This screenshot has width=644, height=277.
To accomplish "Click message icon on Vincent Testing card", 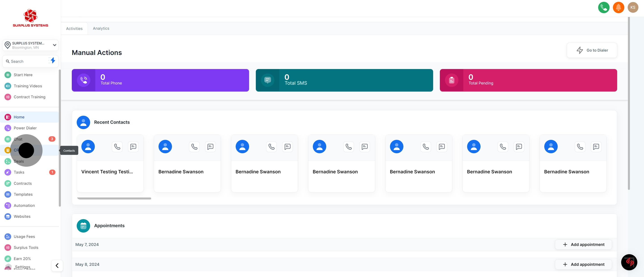I will tap(133, 147).
